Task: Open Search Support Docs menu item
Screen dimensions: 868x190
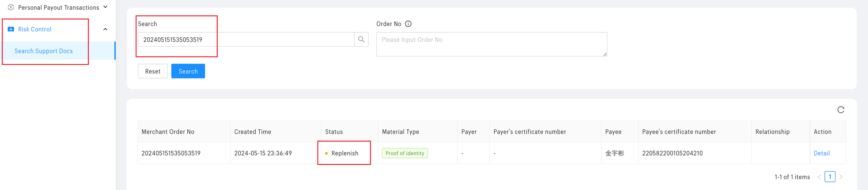Action: (x=44, y=51)
